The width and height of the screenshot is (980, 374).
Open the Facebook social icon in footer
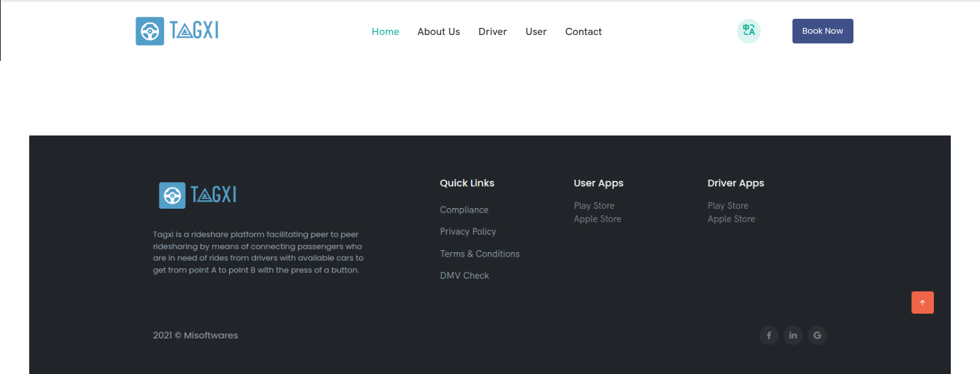tap(768, 335)
